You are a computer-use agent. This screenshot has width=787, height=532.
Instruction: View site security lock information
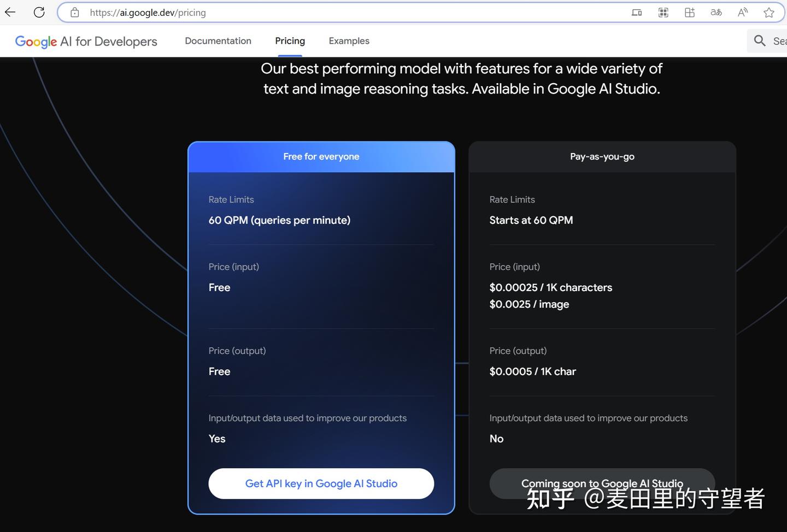[75, 13]
